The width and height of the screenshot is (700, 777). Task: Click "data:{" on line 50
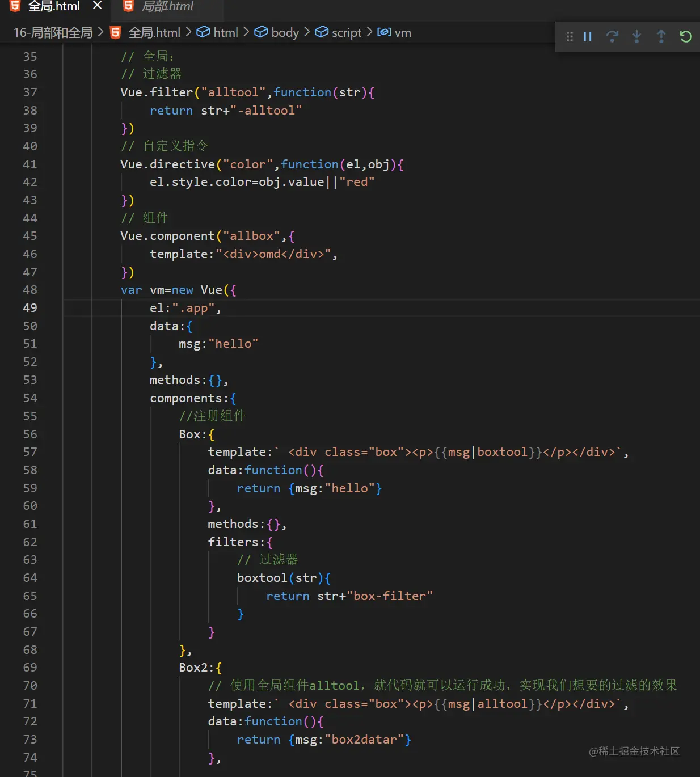pos(171,326)
